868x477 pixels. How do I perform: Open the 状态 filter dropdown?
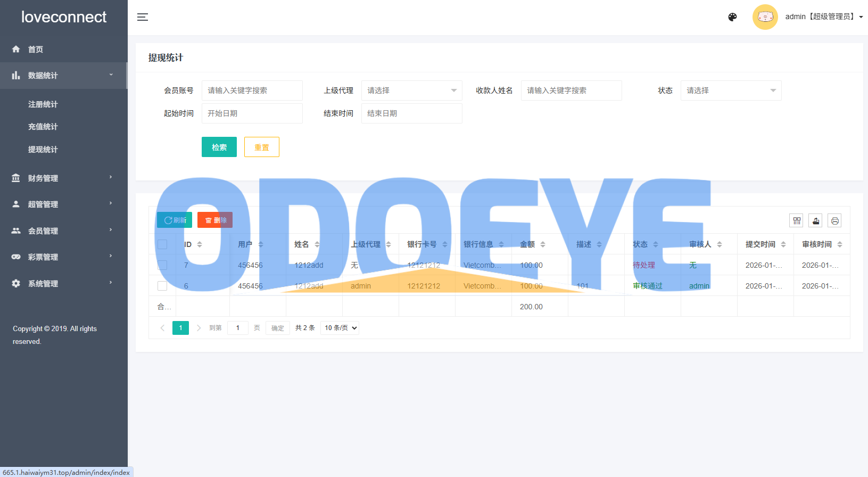coord(731,91)
